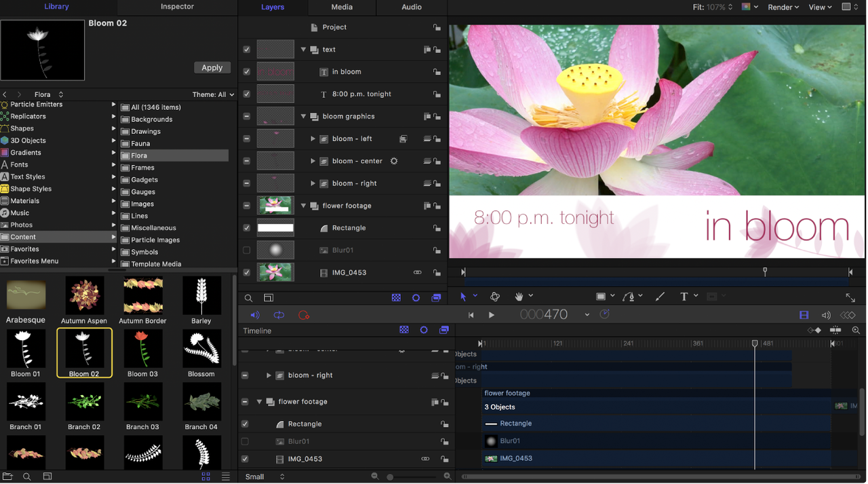The image size is (868, 484).
Task: Switch library to icon view
Action: pos(205,477)
